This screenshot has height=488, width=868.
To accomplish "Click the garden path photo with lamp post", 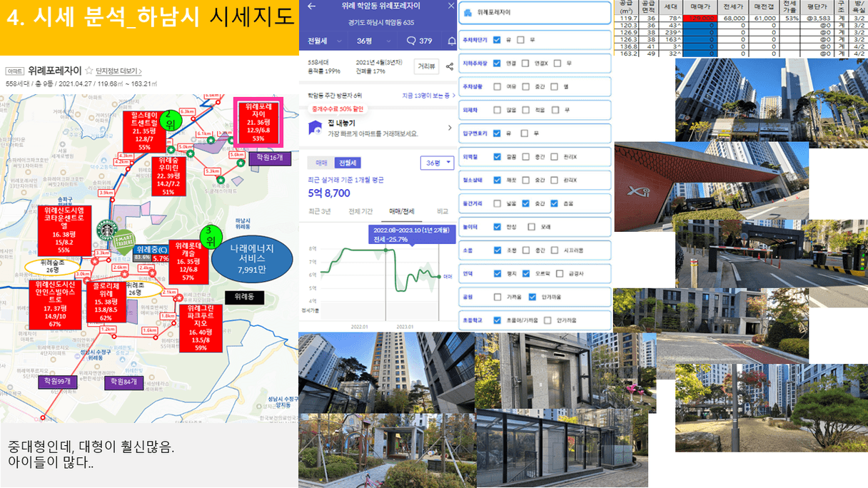I will click(x=772, y=407).
